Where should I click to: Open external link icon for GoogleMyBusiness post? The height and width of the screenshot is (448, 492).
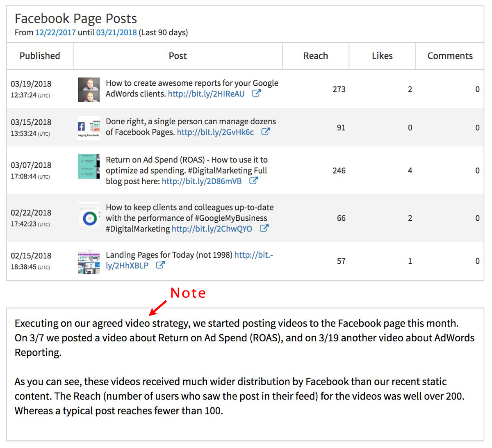(x=264, y=228)
